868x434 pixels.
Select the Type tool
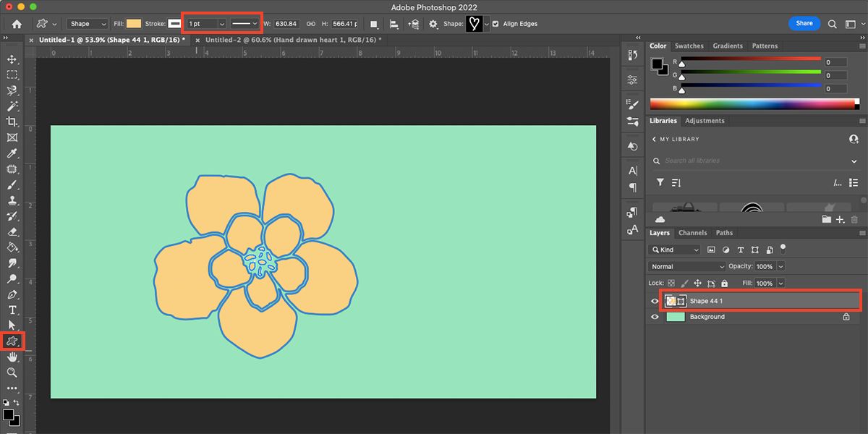(x=12, y=310)
